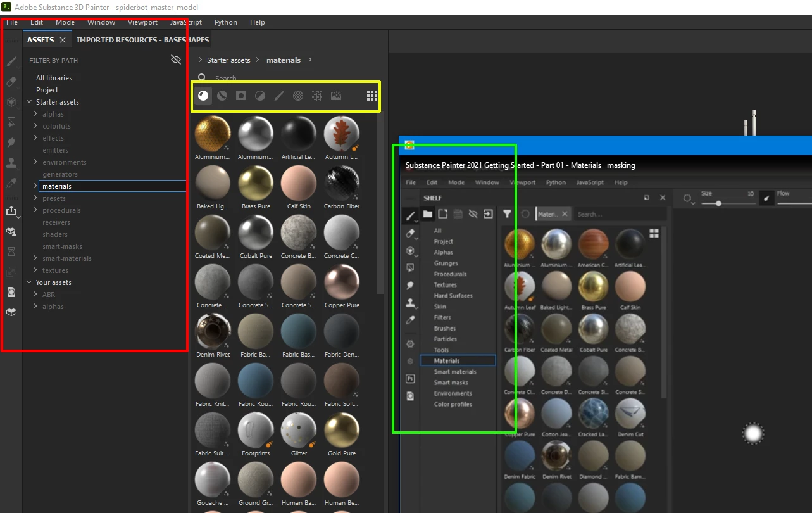This screenshot has width=812, height=513.
Task: Click Starter assets in the breadcrumb path
Action: 228,60
